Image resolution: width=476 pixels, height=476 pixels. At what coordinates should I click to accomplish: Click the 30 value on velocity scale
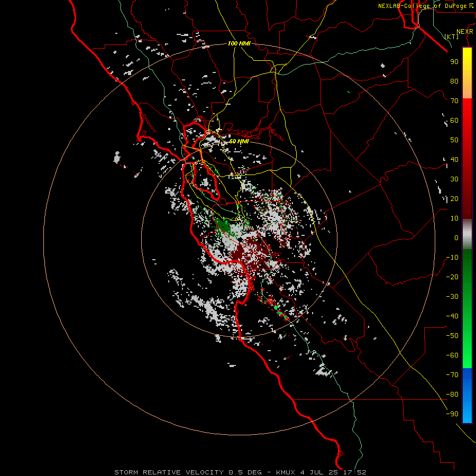point(454,179)
